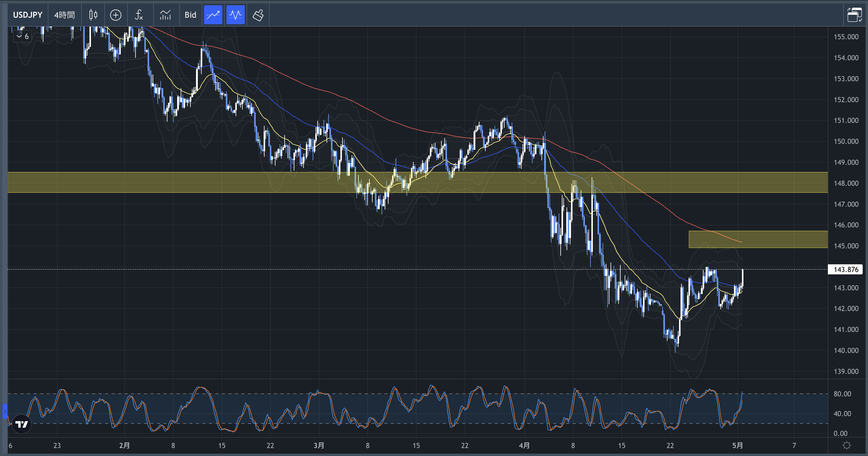Click the 40.00 stochastic scale label
Screen dimensions: 868x456
click(842, 413)
